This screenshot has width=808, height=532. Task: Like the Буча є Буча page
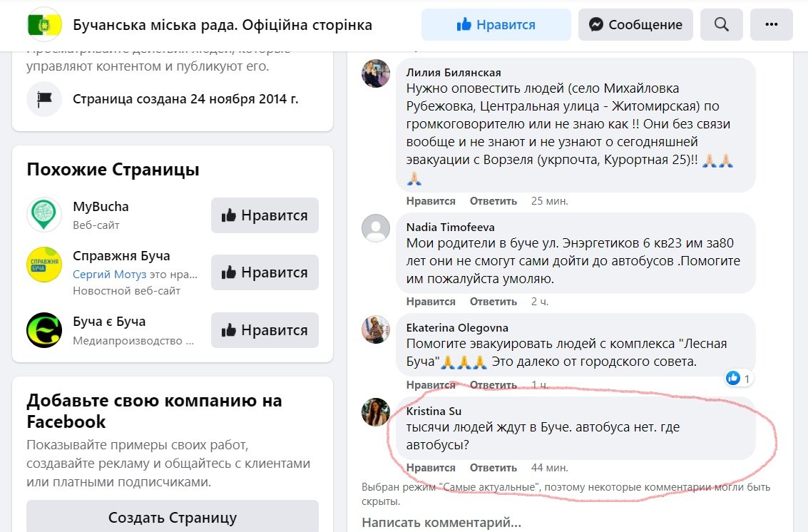pos(265,330)
